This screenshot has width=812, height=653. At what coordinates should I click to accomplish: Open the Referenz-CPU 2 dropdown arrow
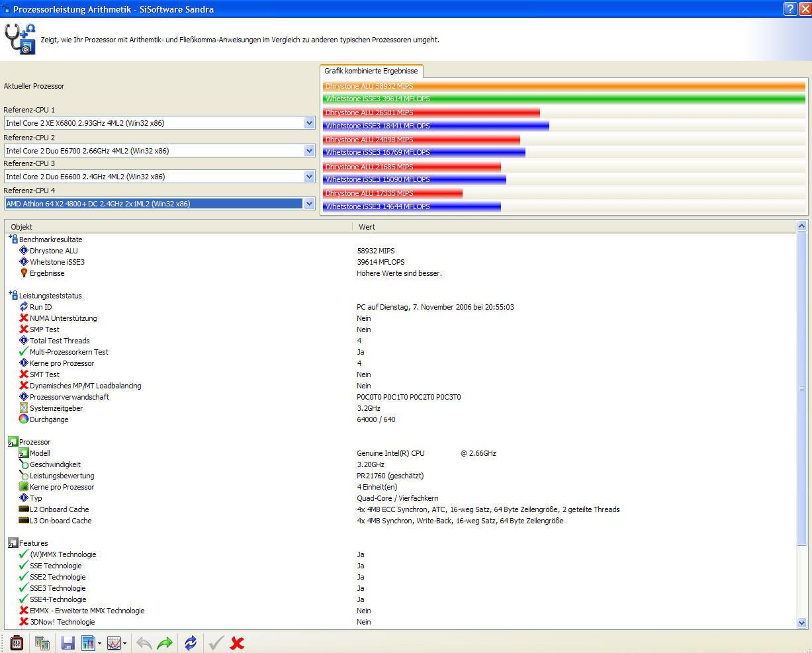(x=309, y=151)
